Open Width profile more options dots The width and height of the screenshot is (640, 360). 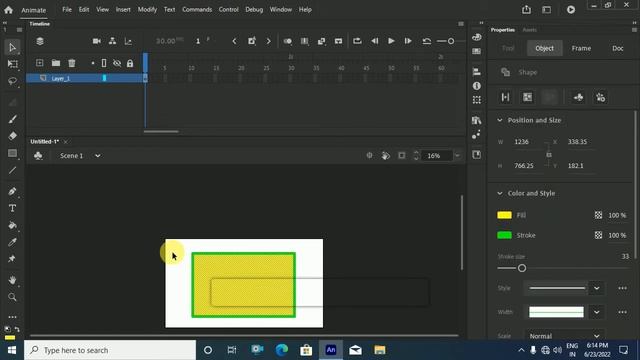(622, 312)
